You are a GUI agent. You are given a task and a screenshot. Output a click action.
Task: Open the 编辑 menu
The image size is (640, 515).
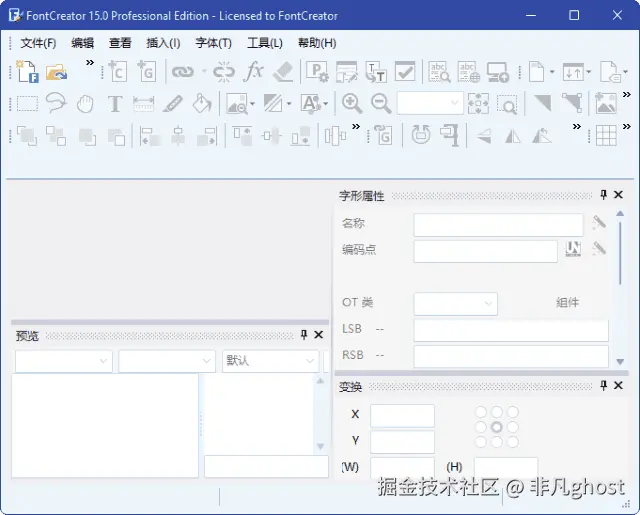tap(82, 43)
